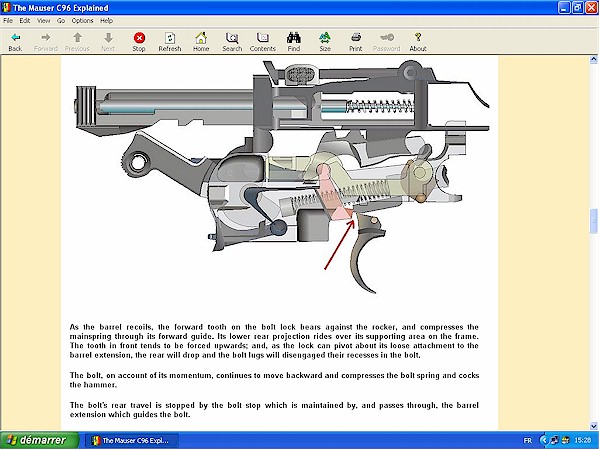The height and width of the screenshot is (450, 600).
Task: Open the démarrer Start menu
Action: [39, 440]
